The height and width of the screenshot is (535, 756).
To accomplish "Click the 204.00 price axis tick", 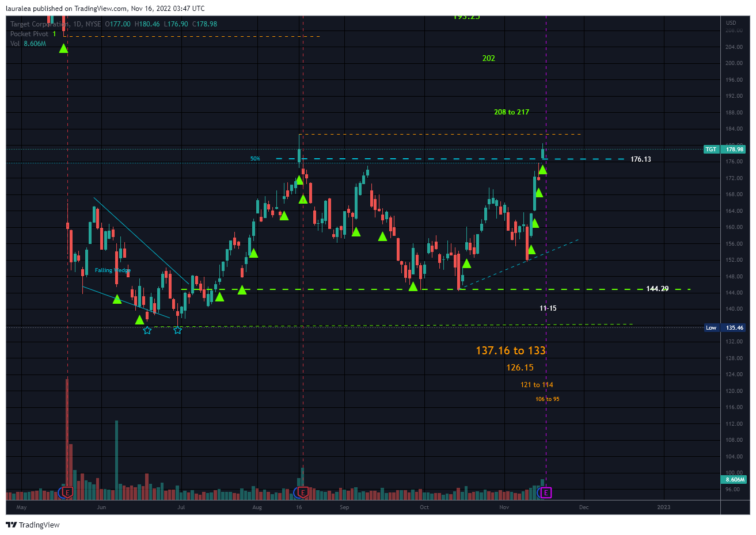I will pyautogui.click(x=734, y=47).
